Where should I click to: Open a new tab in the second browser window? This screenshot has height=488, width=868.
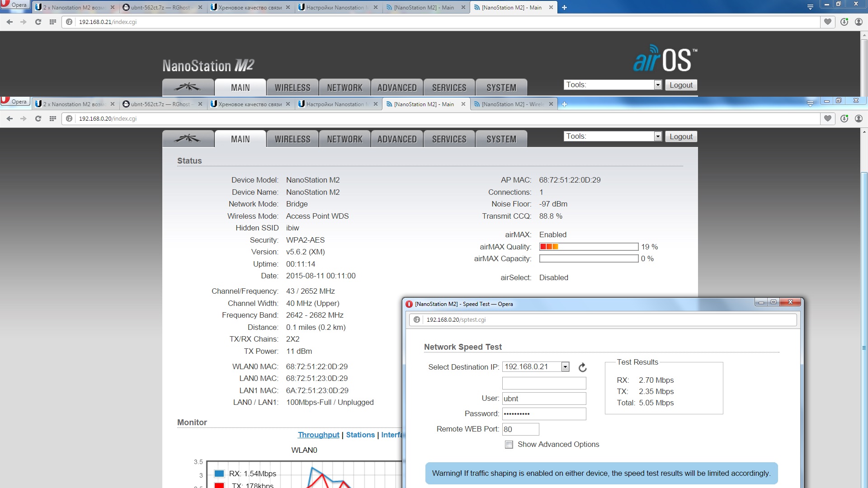pyautogui.click(x=564, y=104)
